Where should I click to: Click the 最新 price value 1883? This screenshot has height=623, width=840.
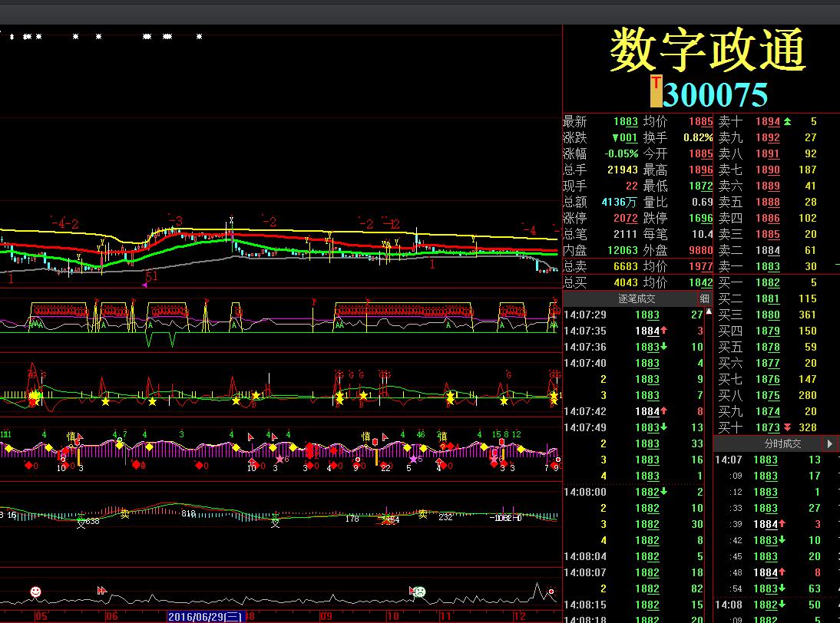click(625, 121)
